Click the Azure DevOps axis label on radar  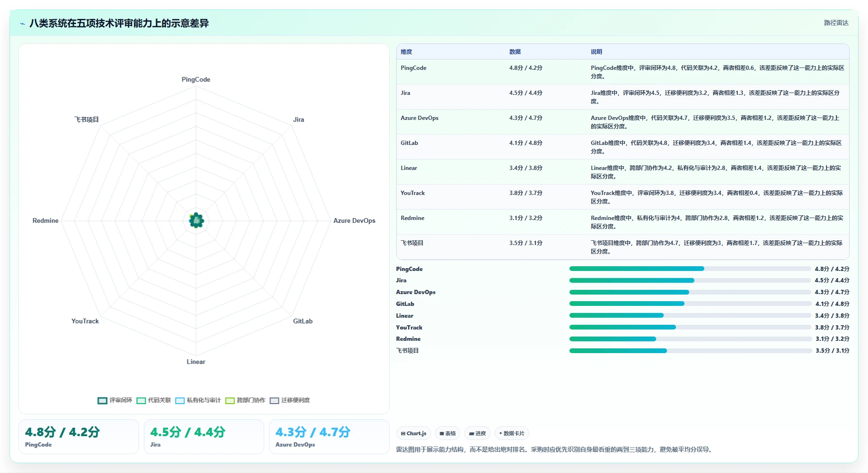coord(354,220)
